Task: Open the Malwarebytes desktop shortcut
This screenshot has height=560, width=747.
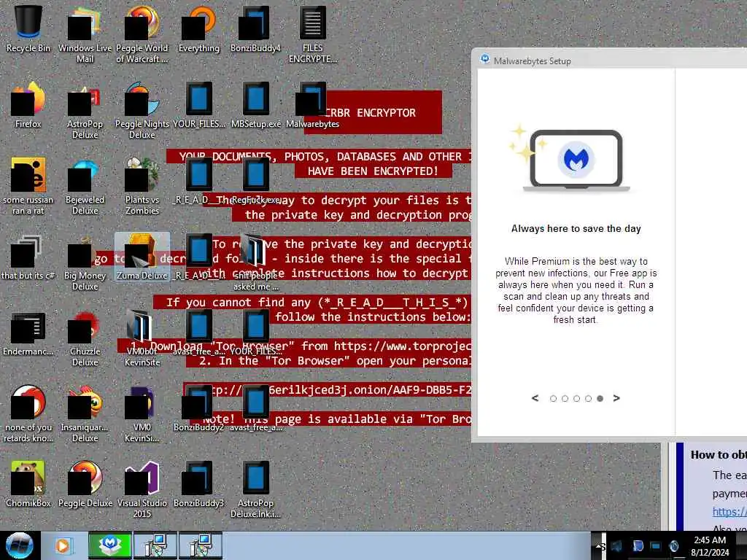Action: coord(312,105)
